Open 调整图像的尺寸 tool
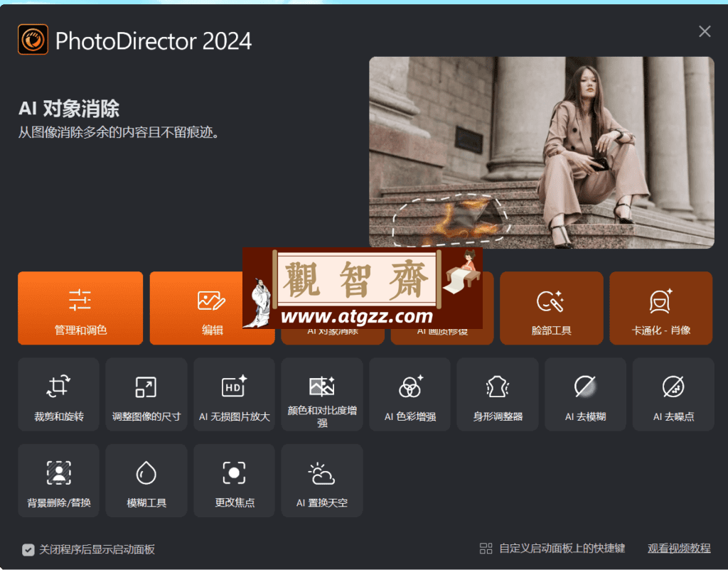Viewport: 728px width, 577px height. coord(146,394)
